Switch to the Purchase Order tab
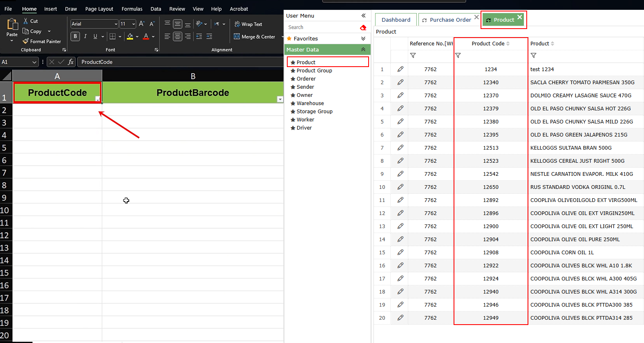644x343 pixels. point(450,20)
